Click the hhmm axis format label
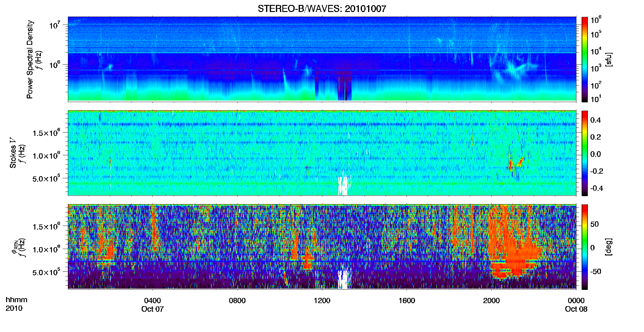The width and height of the screenshot is (644, 332). pos(17,300)
